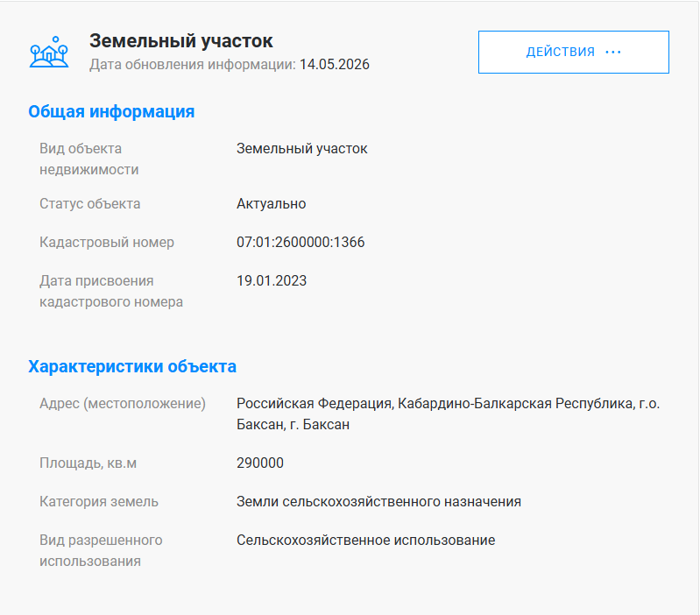Click the land plot house icon

click(x=49, y=53)
